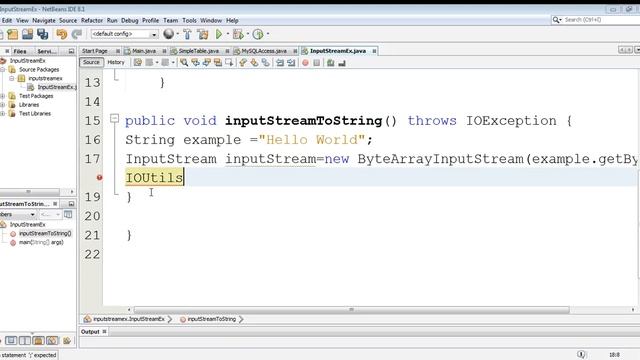Run the project with green play icon
Viewport: 640px width, 360px height.
point(219,34)
